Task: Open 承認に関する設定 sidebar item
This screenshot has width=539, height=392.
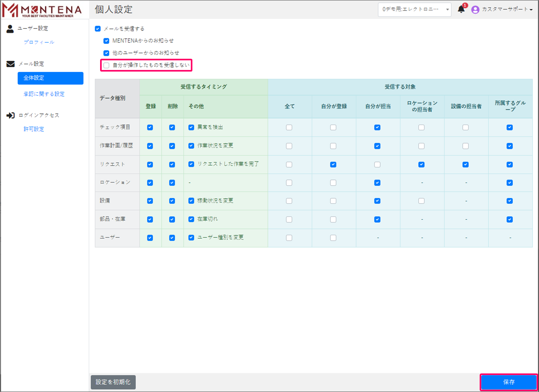Action: [44, 94]
